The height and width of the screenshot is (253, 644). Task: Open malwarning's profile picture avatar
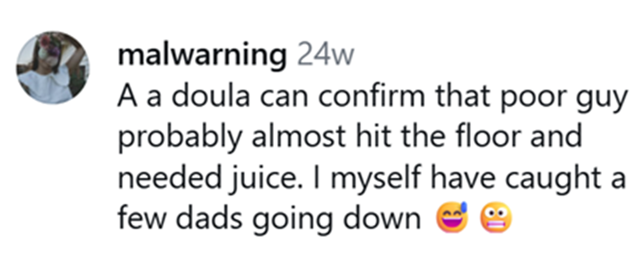[x=53, y=68]
